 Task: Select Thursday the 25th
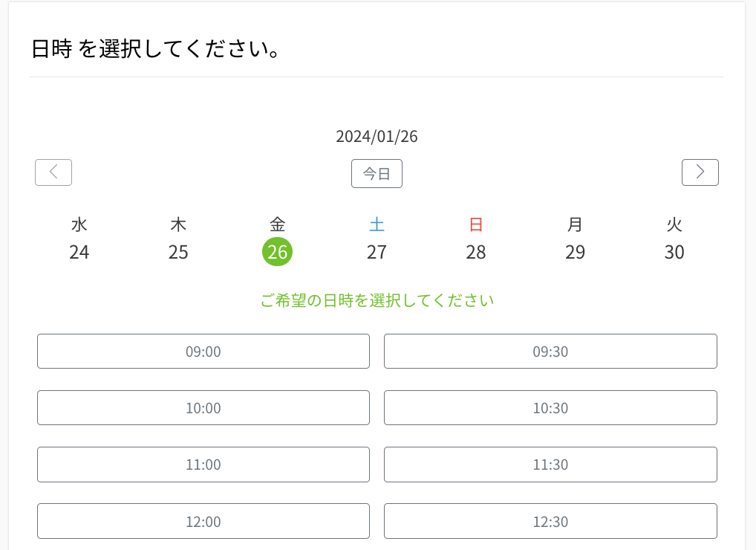click(178, 252)
